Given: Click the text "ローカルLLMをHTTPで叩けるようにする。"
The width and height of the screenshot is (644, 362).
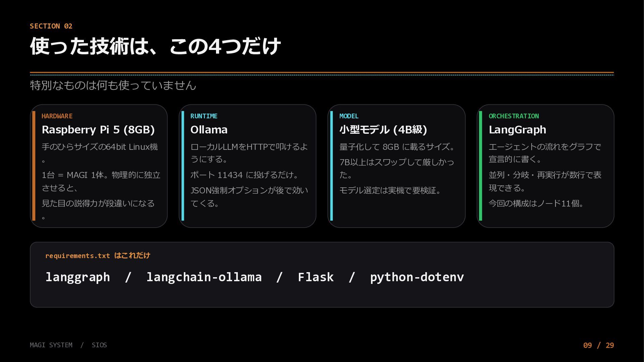Looking at the screenshot, I should tap(249, 153).
